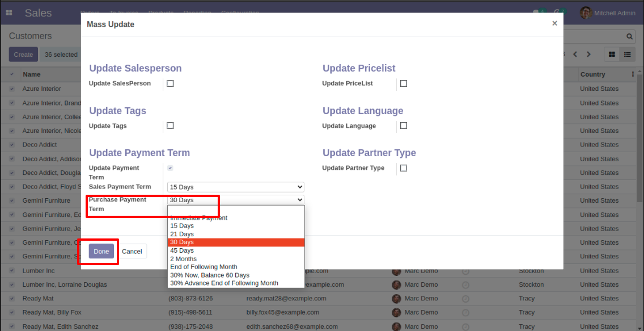Click Done button
644x331 pixels.
pyautogui.click(x=101, y=252)
